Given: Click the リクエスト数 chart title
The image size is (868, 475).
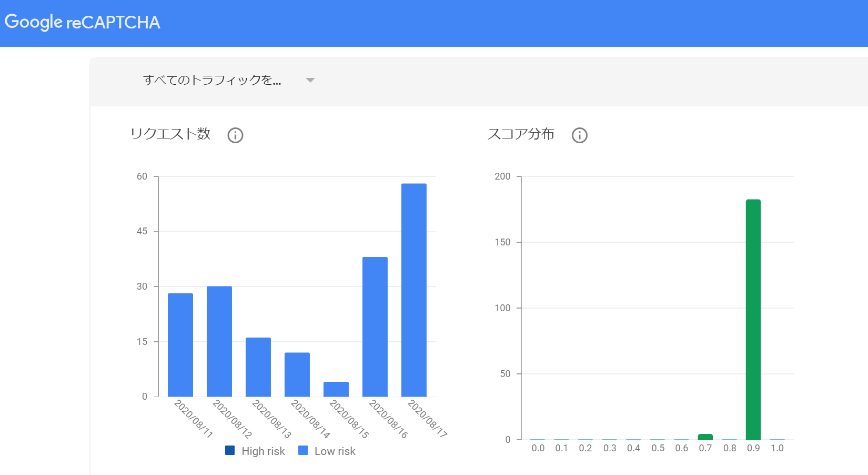Looking at the screenshot, I should pos(170,134).
